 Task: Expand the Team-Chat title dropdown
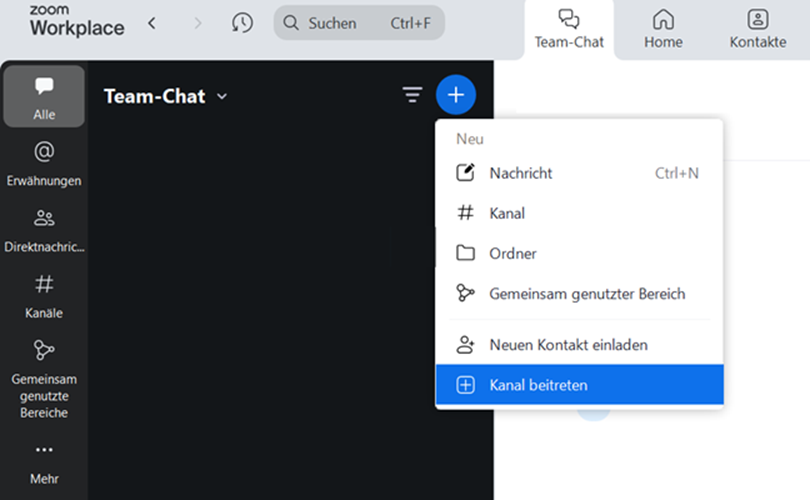click(x=222, y=96)
